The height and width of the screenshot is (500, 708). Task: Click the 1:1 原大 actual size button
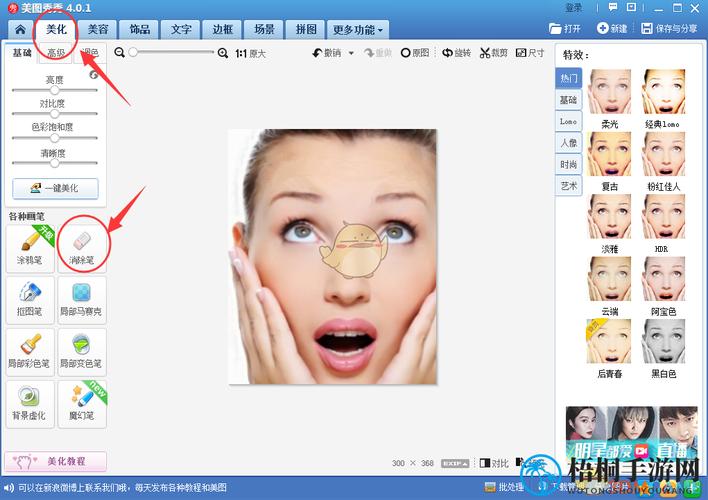tap(251, 54)
